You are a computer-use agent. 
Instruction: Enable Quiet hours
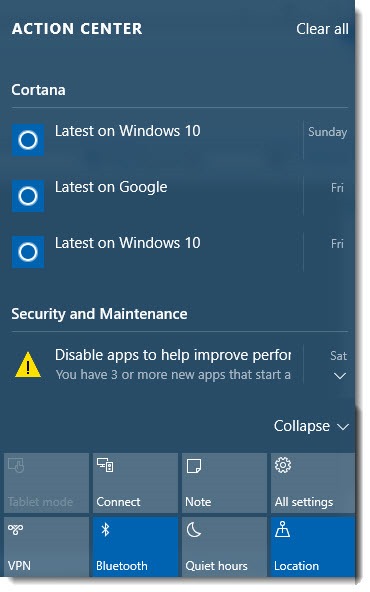[224, 547]
